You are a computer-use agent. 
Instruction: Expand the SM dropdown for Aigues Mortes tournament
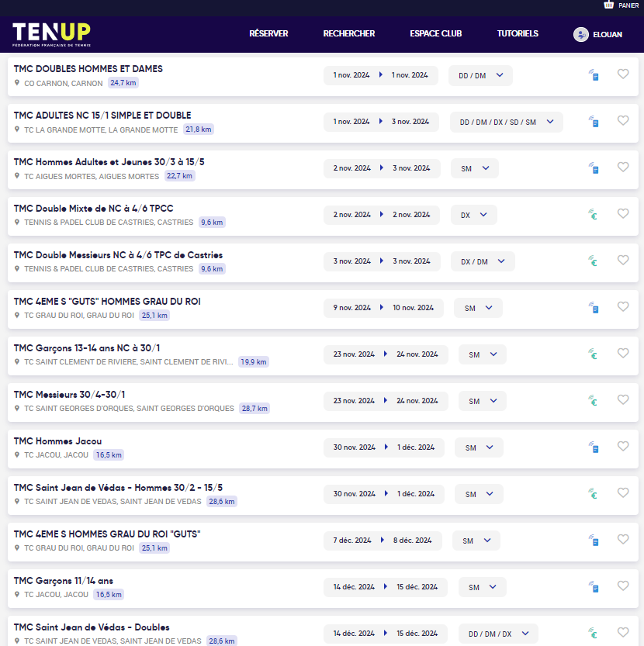475,168
